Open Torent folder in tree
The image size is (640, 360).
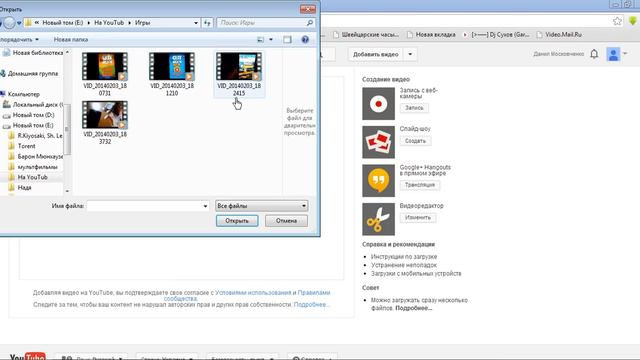coord(22,146)
